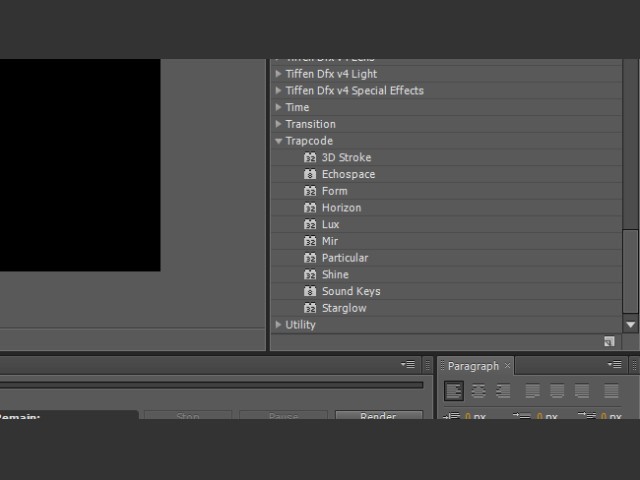Align paragraph text left
Viewport: 640px width, 480px height.
click(x=453, y=391)
